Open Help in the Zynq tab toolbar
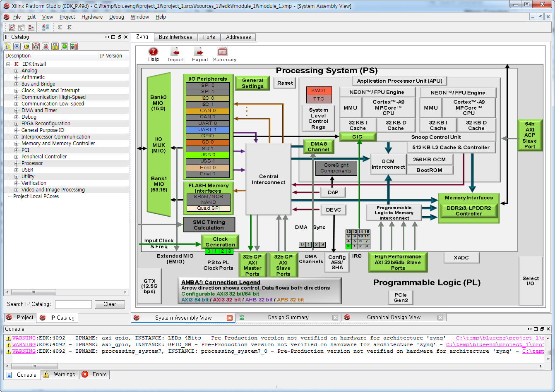 tap(154, 54)
